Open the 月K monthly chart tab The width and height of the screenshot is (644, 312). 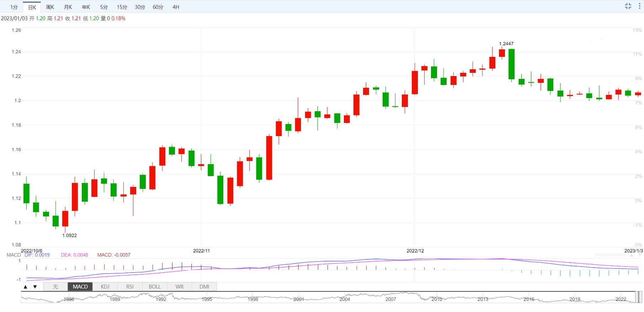point(68,7)
